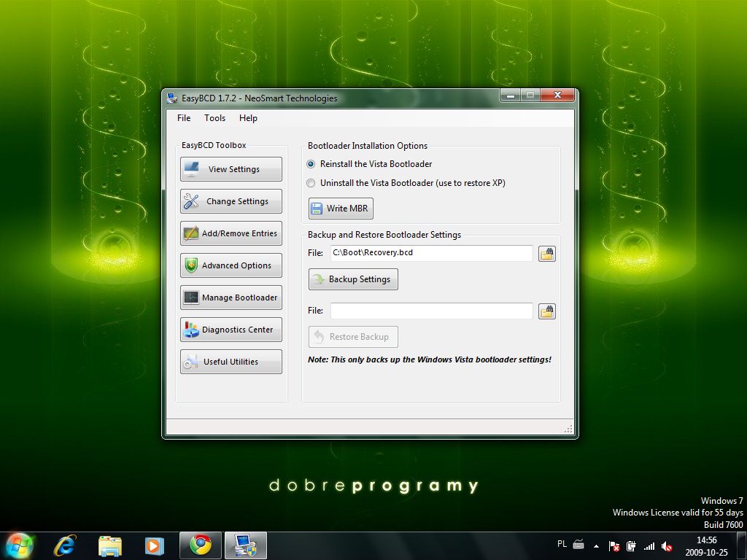Select Uninstall the Vista Bootloader option
Screen dimensions: 747x560
pos(311,183)
